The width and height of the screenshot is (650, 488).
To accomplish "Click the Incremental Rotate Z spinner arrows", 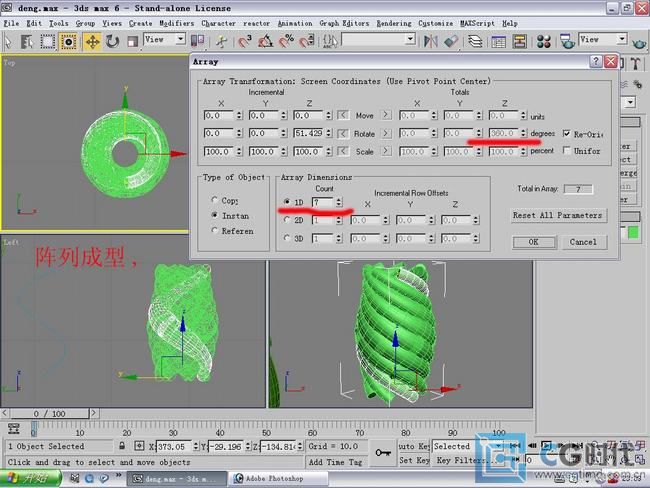I will [328, 133].
